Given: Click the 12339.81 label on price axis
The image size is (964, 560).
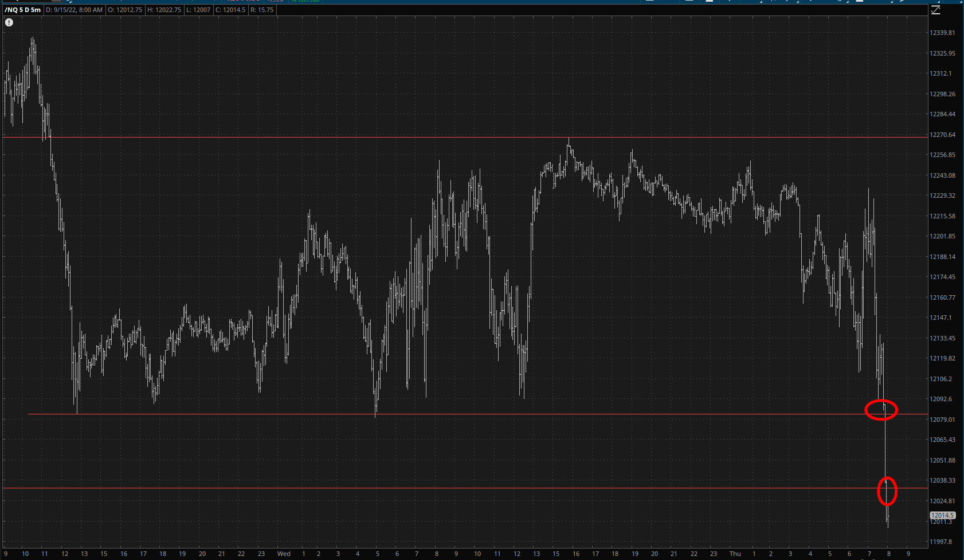Looking at the screenshot, I should pos(942,33).
